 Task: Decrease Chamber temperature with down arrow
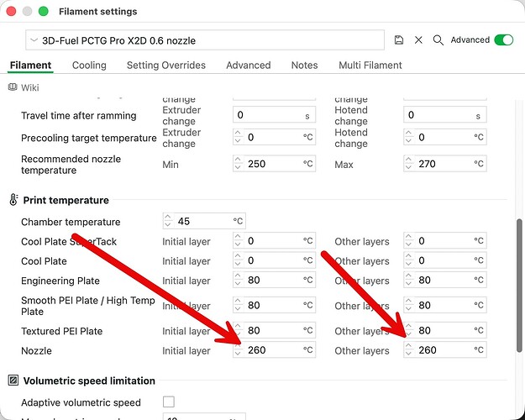click(x=168, y=225)
